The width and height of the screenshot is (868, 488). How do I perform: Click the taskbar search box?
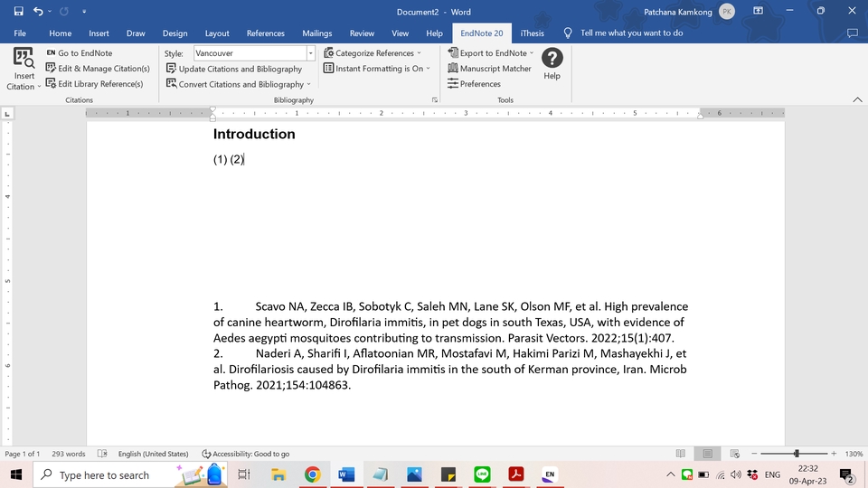(x=130, y=474)
